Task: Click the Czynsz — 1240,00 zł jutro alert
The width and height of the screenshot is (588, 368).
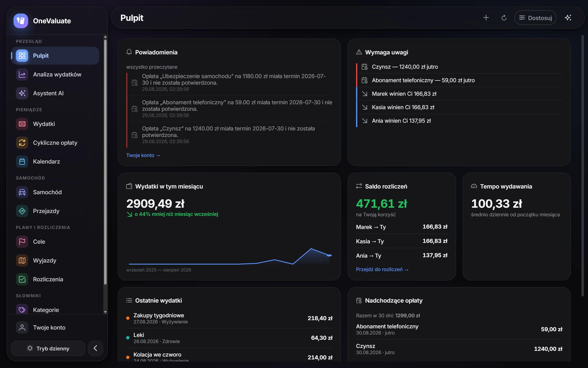Action: coord(459,67)
